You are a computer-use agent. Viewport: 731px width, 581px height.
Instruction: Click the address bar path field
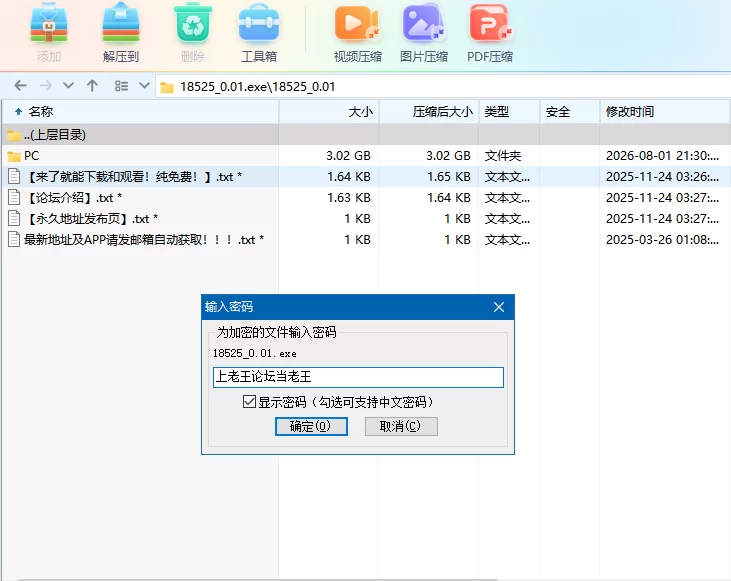point(443,87)
